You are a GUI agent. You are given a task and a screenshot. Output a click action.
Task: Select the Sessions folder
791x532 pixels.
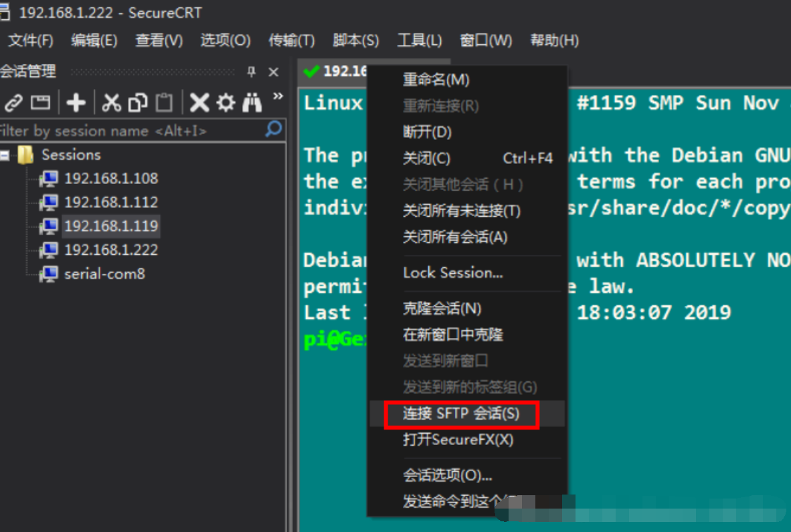(71, 155)
